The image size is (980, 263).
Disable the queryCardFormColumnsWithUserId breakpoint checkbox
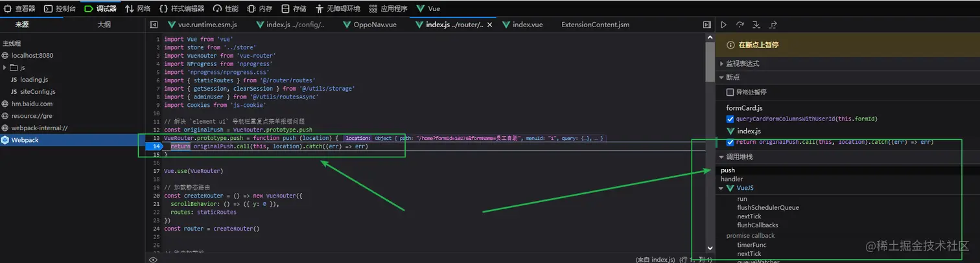[730, 119]
